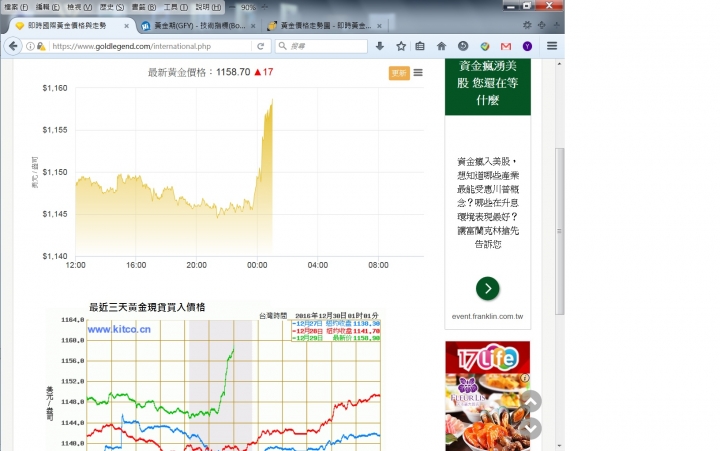
Task: Click the crosshair icon right of the gear icon
Action: pos(542,25)
